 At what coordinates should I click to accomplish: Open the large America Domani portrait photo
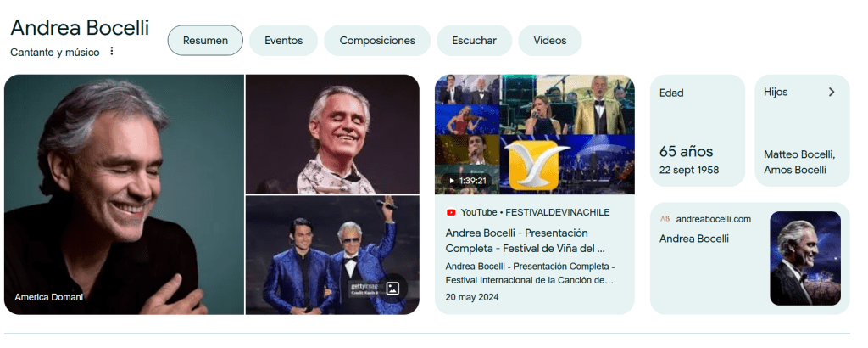[x=124, y=194]
